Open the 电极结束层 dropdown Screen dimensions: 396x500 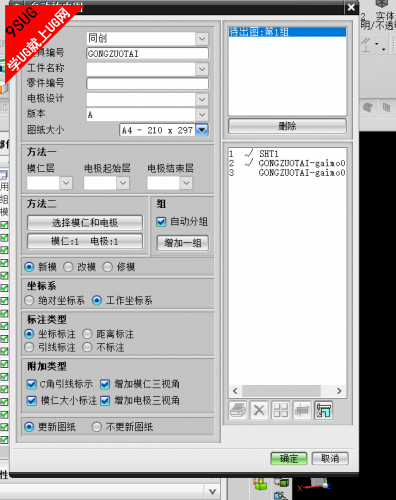(x=186, y=183)
